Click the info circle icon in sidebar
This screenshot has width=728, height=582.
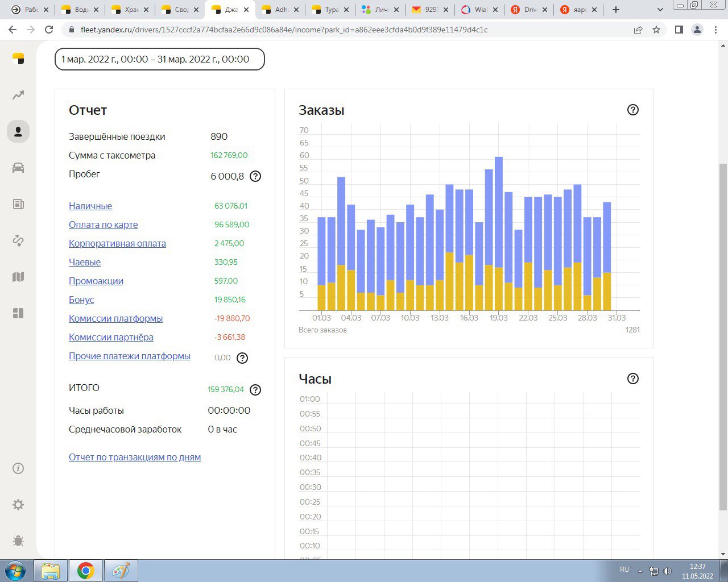18,468
